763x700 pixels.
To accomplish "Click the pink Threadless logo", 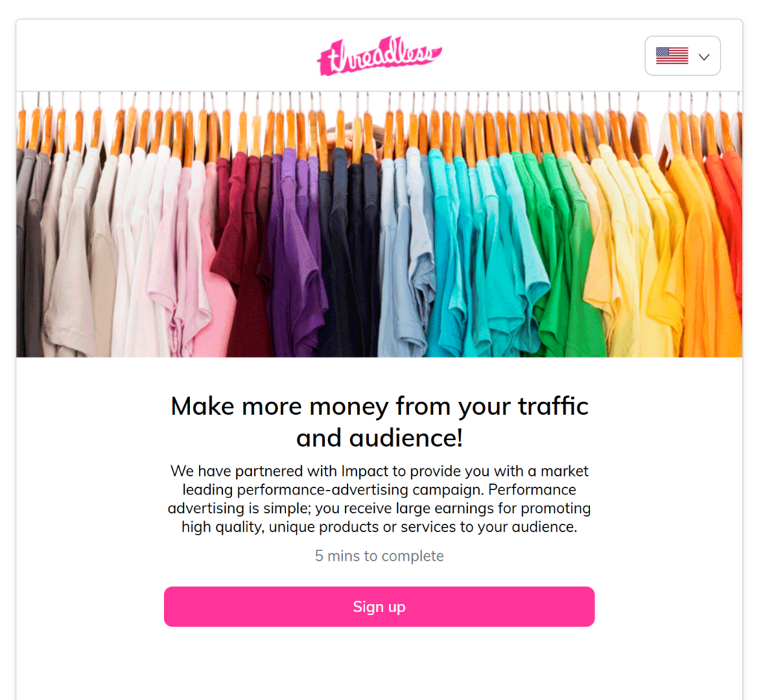I will pyautogui.click(x=379, y=55).
